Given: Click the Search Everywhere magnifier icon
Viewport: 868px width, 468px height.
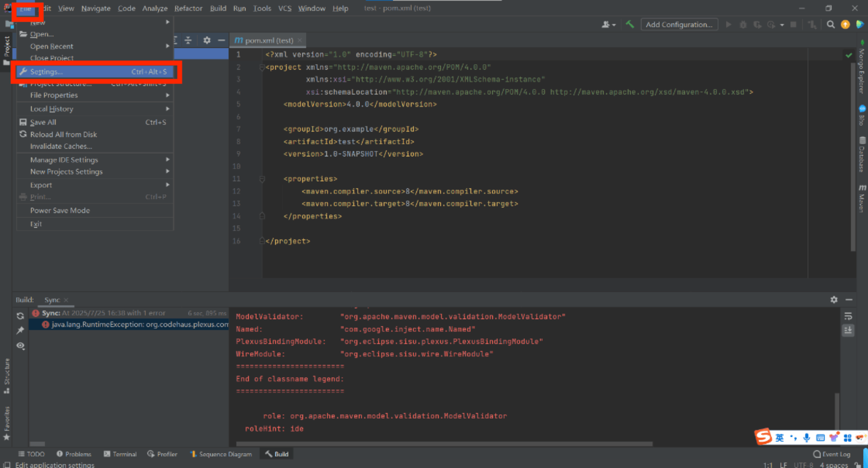Looking at the screenshot, I should (x=830, y=24).
